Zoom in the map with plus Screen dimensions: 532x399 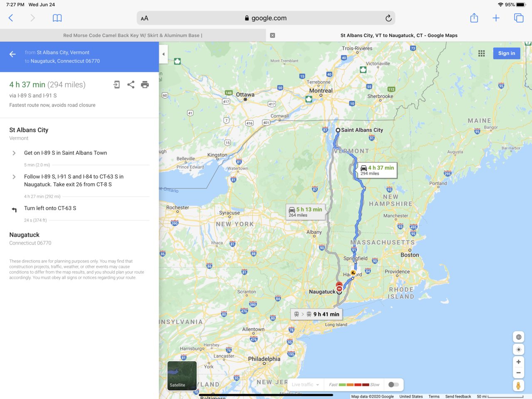(519, 362)
